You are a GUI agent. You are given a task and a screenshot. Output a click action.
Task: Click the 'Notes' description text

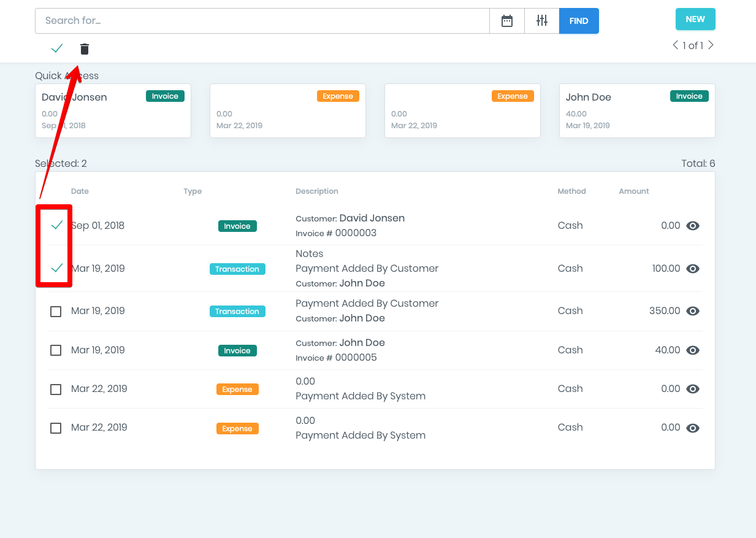[310, 254]
